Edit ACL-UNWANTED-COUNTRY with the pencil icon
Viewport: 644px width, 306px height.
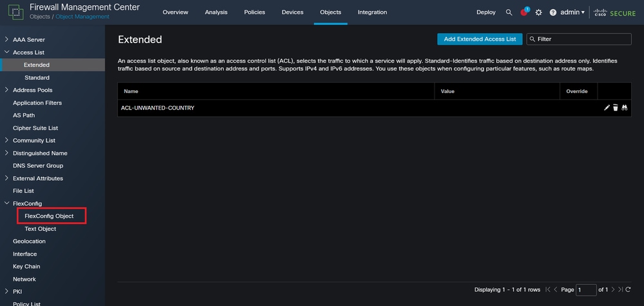coord(607,108)
